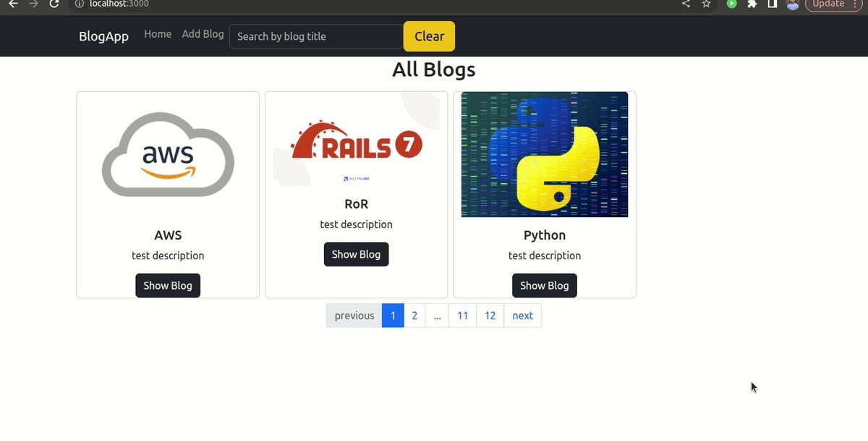Share this page via the share icon
The width and height of the screenshot is (868, 441).
[x=686, y=4]
